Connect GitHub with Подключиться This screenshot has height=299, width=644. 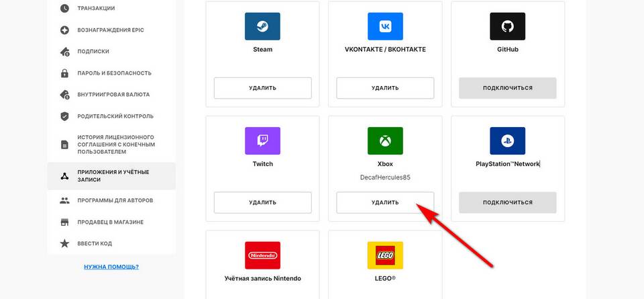(508, 88)
